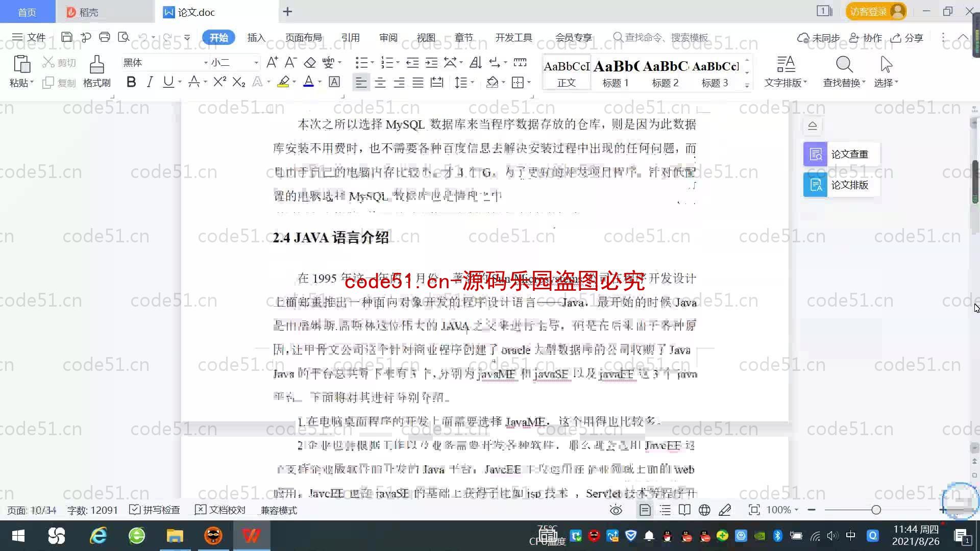Apply distributed alignment
Viewport: 980px width, 551px height.
[x=437, y=82]
